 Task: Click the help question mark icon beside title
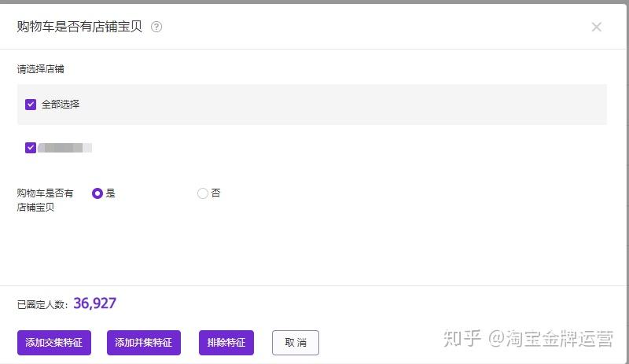[x=156, y=27]
